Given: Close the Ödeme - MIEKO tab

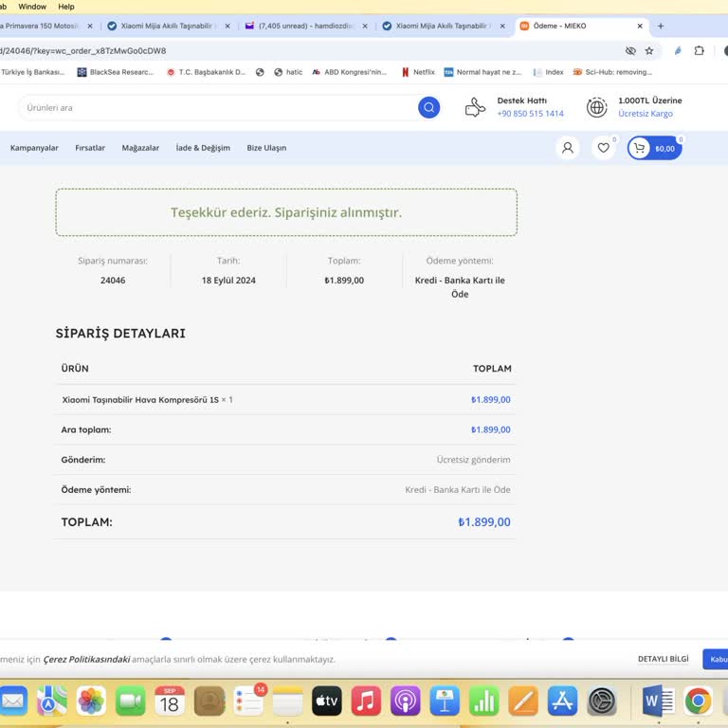Looking at the screenshot, I should coord(640,26).
